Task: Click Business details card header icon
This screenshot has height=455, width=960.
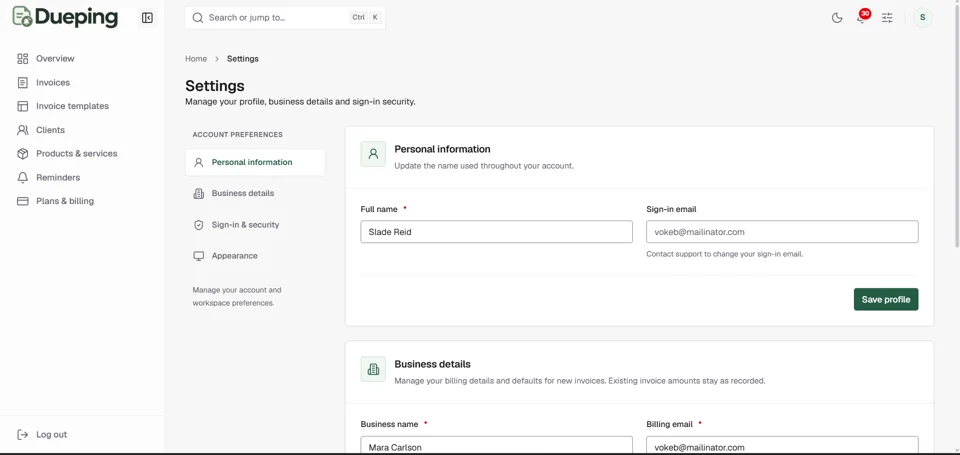Action: point(373,369)
